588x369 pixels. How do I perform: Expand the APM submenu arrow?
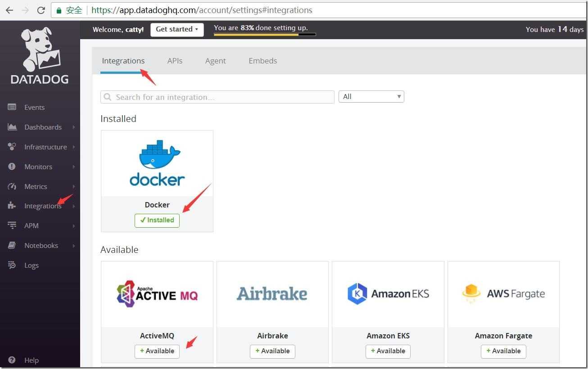(x=73, y=225)
